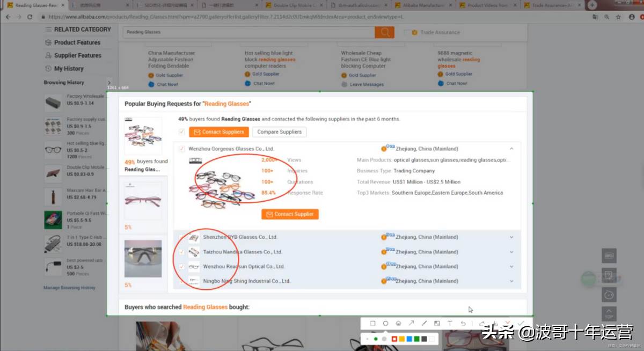Open the Wenzhou Gorgeous Glasses Co., Ltd. link
The height and width of the screenshot is (351, 644).
click(231, 149)
